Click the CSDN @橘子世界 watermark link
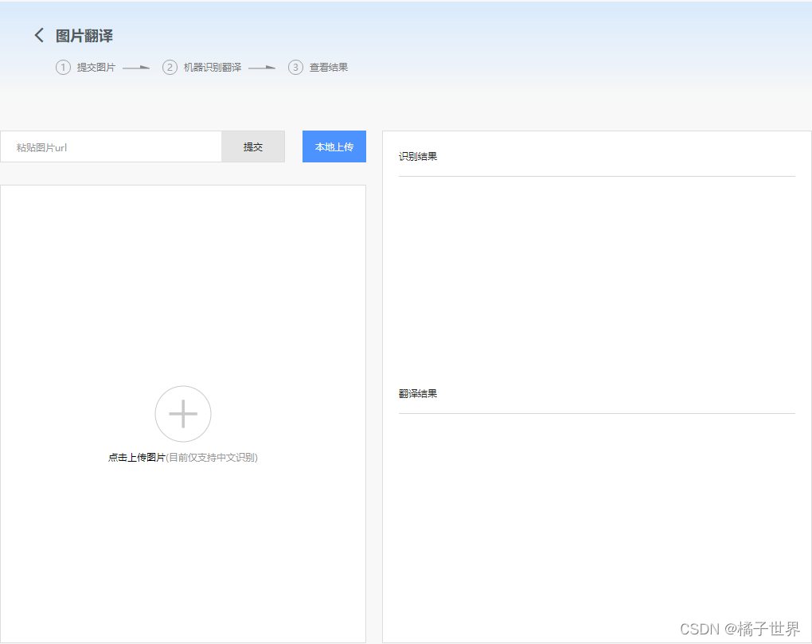This screenshot has height=644, width=812. (x=740, y=628)
